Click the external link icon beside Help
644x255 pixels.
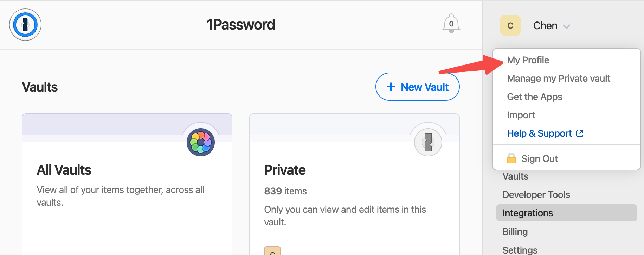(580, 133)
